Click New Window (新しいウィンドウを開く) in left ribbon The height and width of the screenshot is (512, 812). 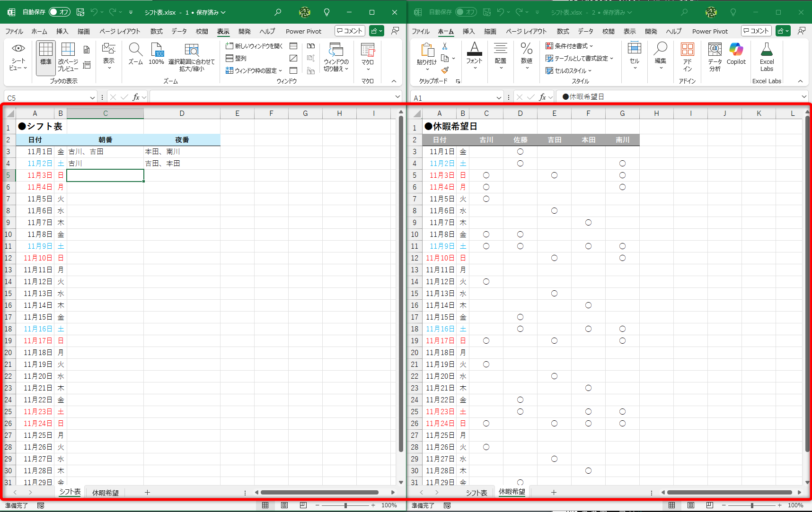pos(254,46)
